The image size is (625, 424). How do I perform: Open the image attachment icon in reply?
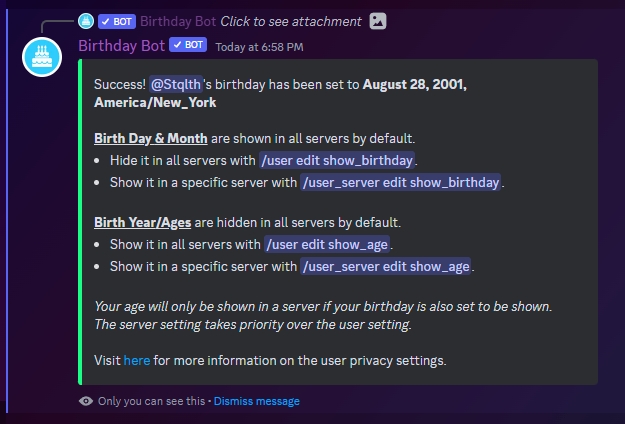point(377,21)
